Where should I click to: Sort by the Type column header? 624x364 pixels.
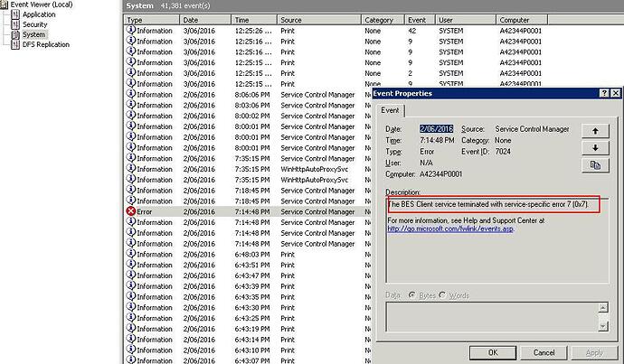[x=151, y=20]
